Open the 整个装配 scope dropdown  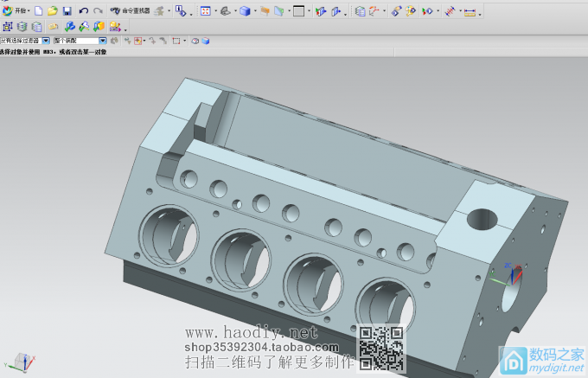(103, 41)
